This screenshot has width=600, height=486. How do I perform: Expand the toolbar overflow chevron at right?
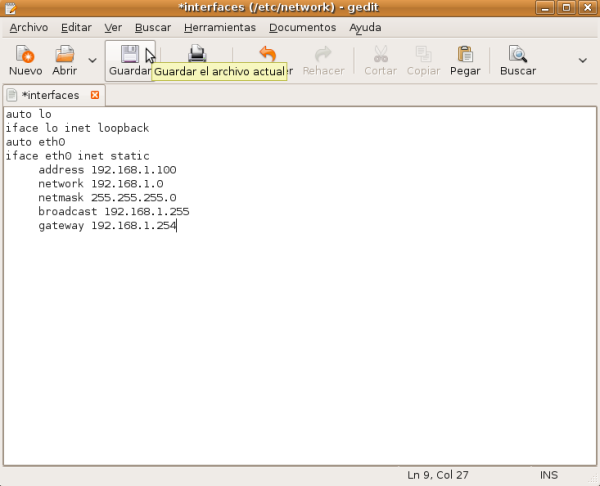pos(583,60)
